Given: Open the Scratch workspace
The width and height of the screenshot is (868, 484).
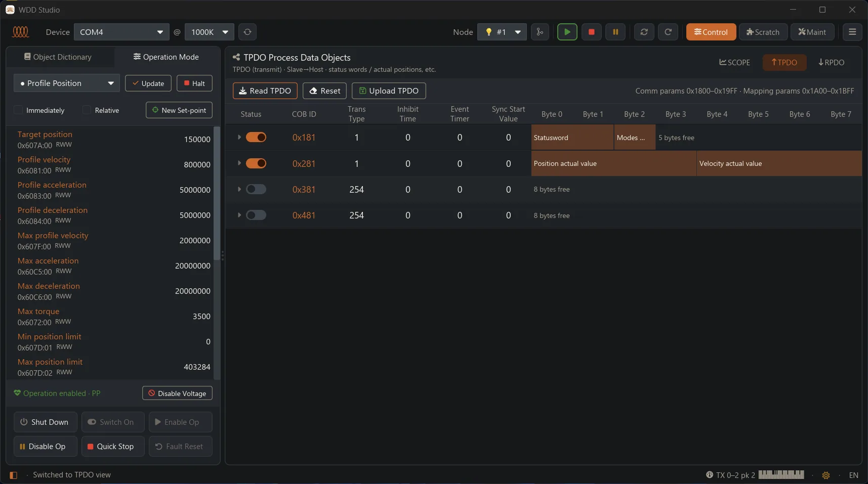Looking at the screenshot, I should (x=763, y=32).
